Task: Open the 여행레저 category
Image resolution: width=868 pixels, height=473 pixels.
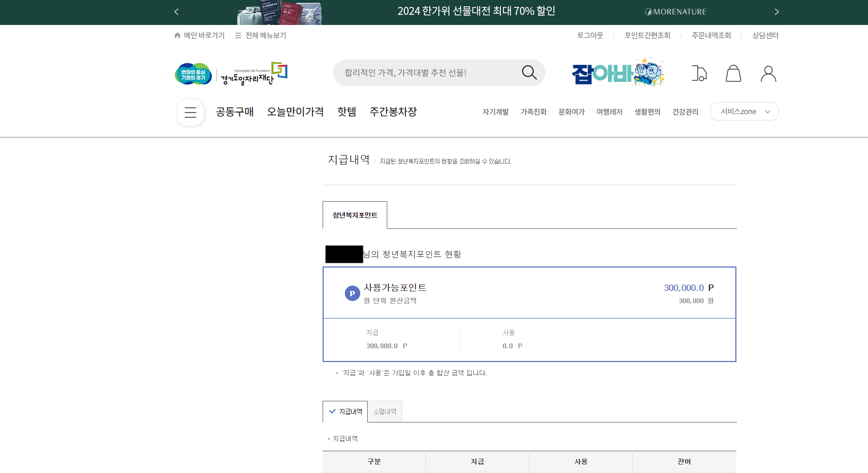Action: click(609, 112)
